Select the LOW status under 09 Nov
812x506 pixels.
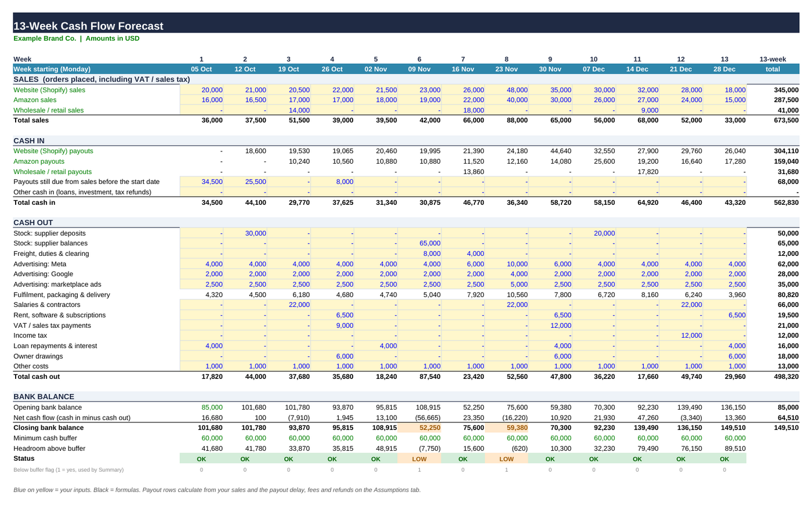point(419,459)
